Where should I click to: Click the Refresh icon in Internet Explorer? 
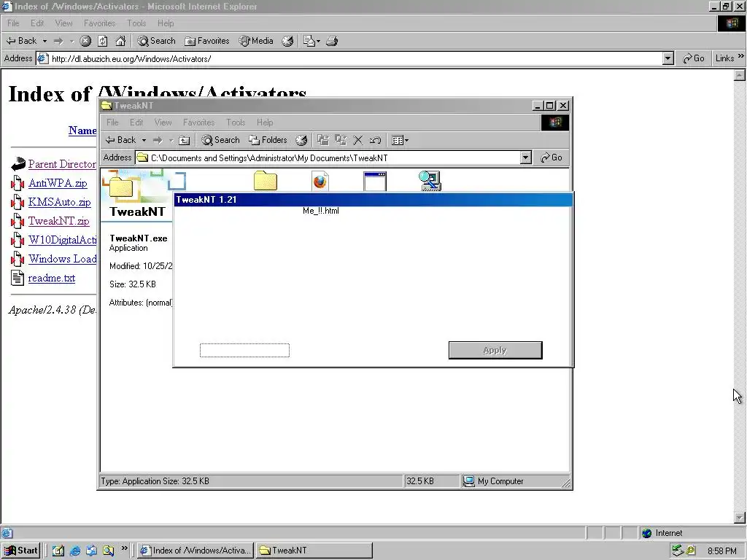(x=103, y=41)
